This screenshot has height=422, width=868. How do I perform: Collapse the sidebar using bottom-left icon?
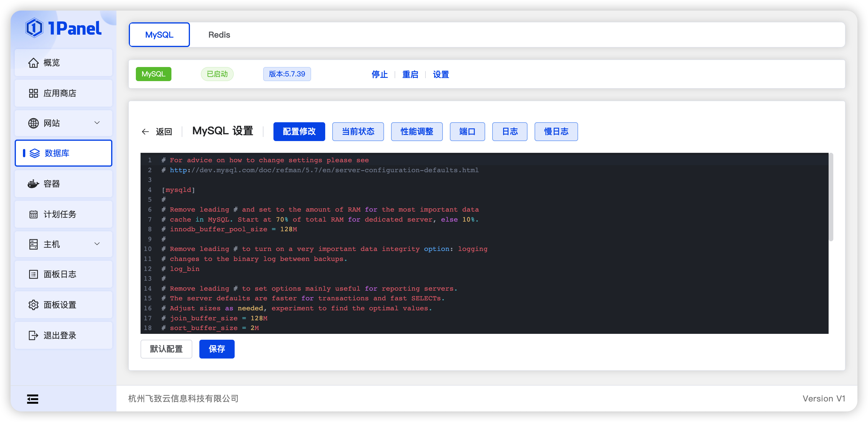point(32,399)
